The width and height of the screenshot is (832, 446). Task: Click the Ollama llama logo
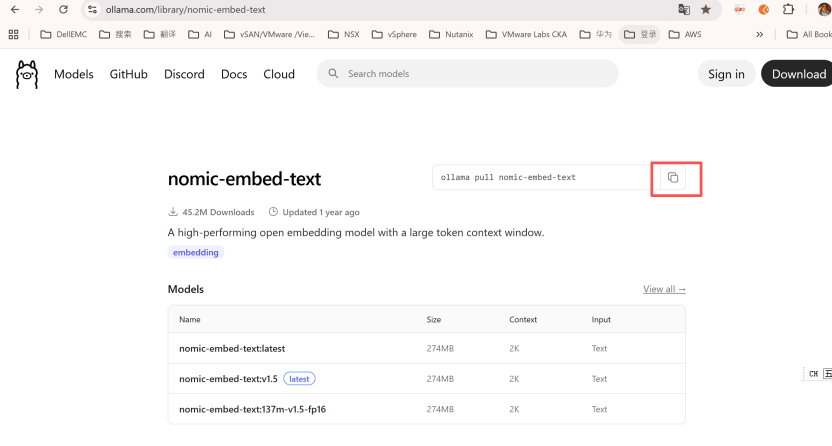coord(26,74)
